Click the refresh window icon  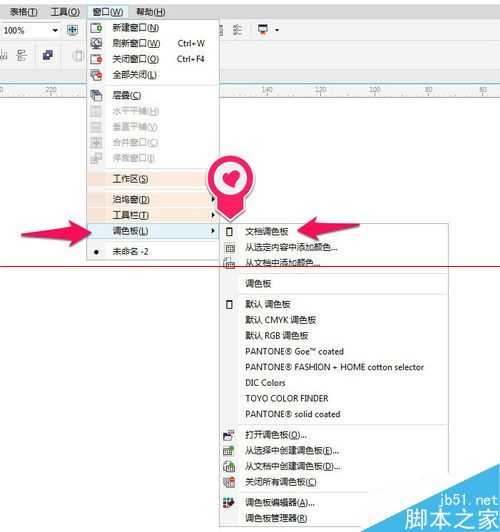96,43
